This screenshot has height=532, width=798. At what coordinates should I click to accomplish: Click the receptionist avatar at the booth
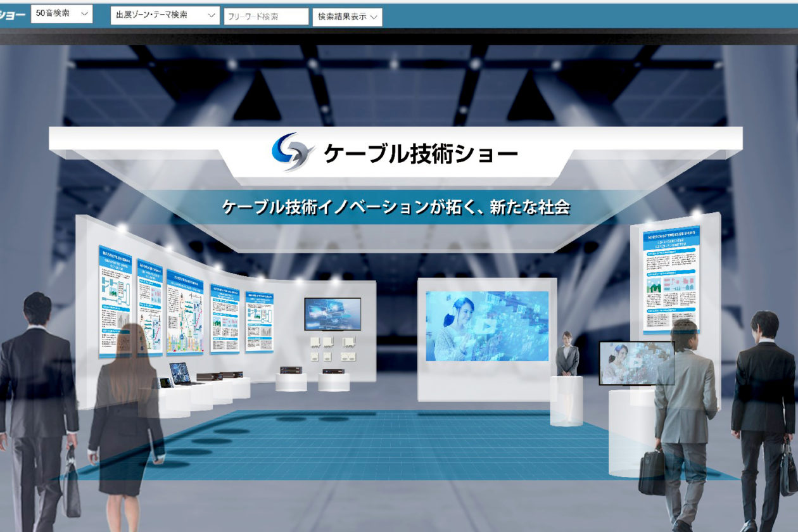click(x=567, y=353)
